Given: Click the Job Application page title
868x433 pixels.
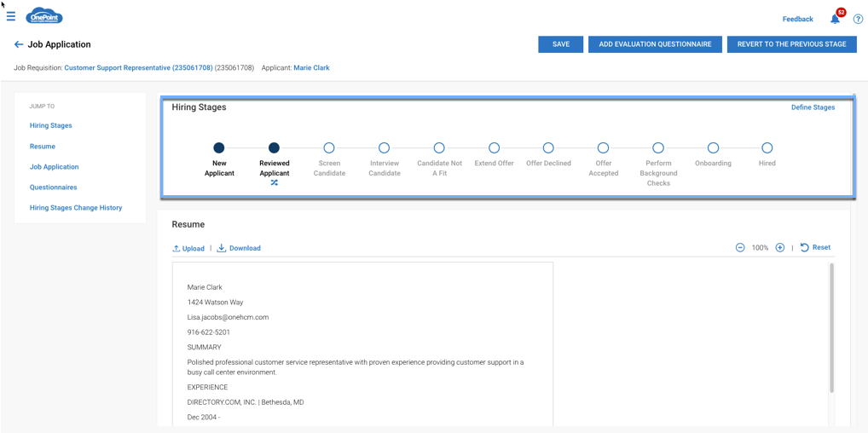Looking at the screenshot, I should pos(59,44).
